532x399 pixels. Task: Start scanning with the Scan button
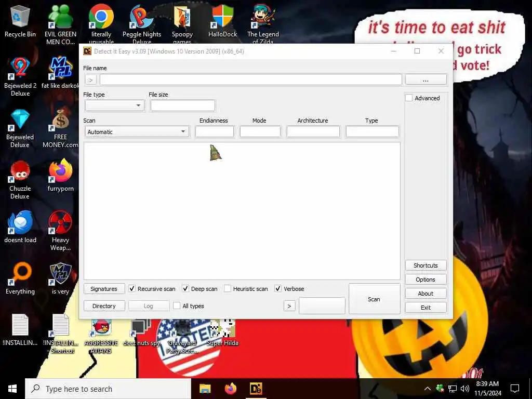click(374, 299)
